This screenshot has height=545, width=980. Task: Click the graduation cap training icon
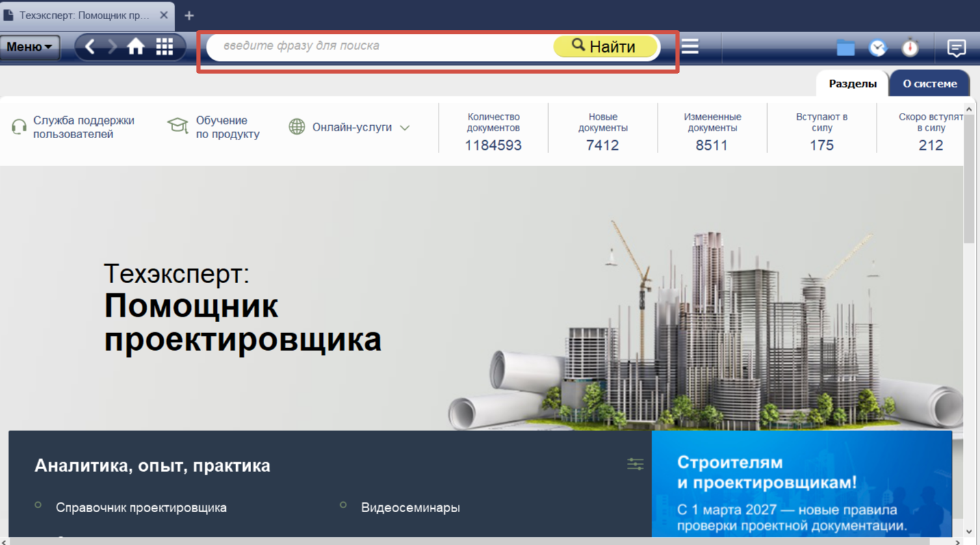178,126
